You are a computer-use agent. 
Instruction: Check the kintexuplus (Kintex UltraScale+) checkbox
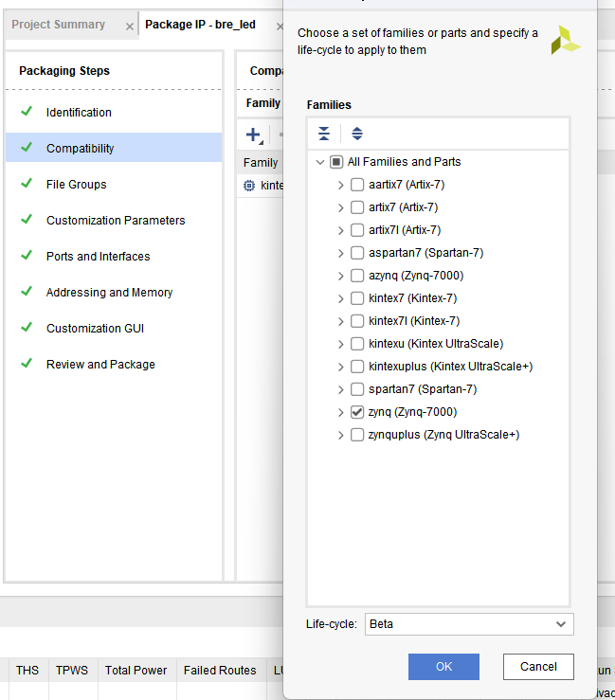coord(357,367)
